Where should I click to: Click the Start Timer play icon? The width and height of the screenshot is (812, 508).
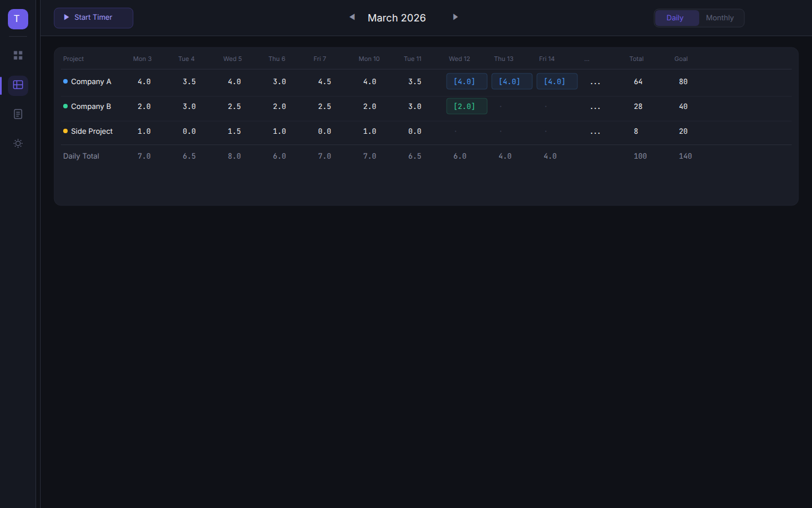point(66,17)
